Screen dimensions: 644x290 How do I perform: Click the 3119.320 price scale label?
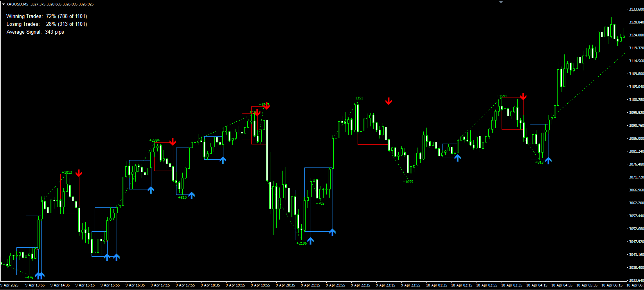[x=636, y=48]
